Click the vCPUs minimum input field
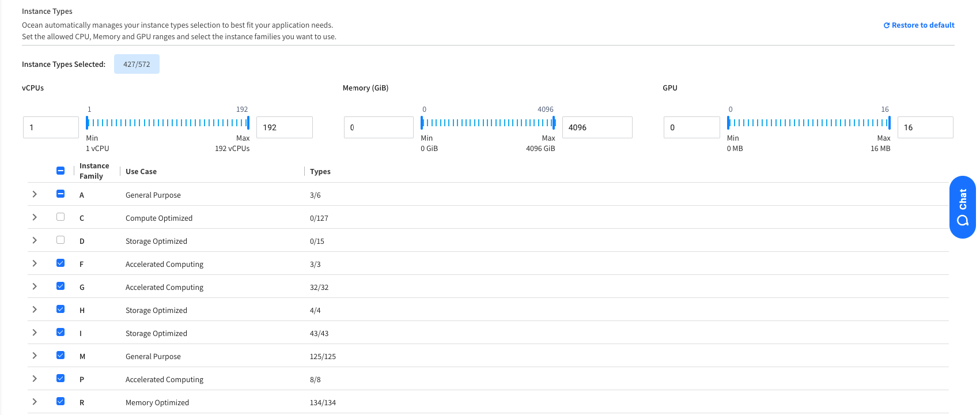Viewport: 980px width, 415px height. (51, 127)
